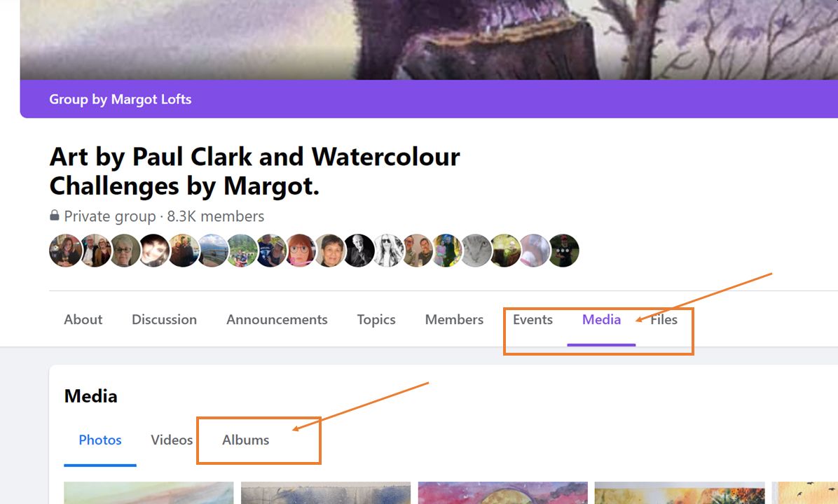The height and width of the screenshot is (504, 838).
Task: Open the last member avatar in row
Action: click(563, 251)
